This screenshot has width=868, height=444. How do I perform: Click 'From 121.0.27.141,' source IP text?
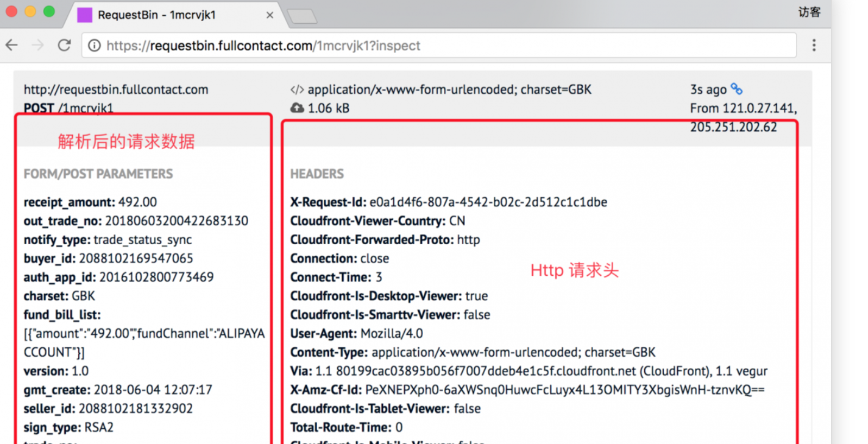(x=744, y=108)
